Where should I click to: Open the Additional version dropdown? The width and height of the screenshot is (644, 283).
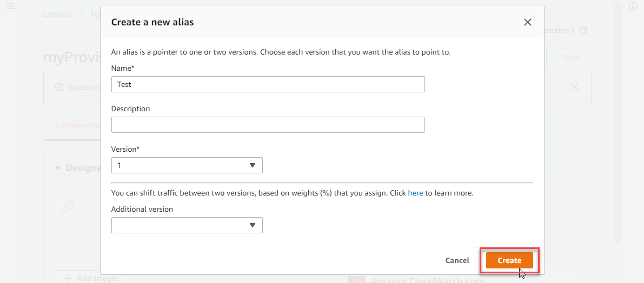[187, 225]
